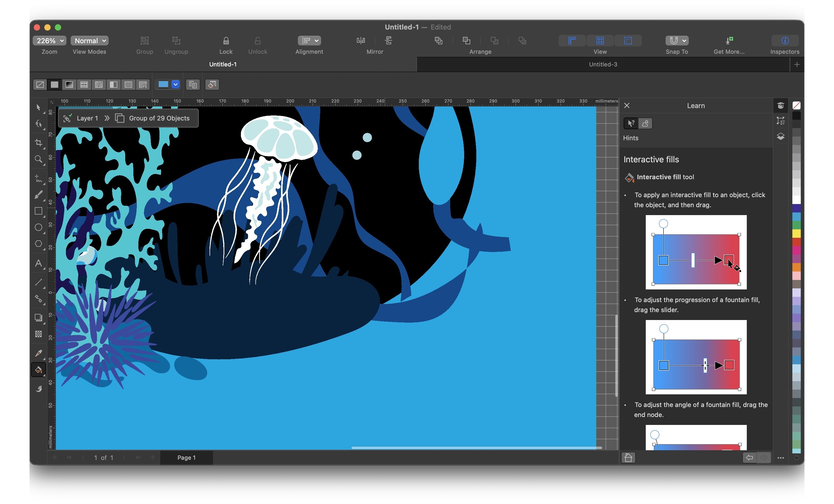Select the Eyedropper tool
This screenshot has height=504, width=834.
point(38,353)
